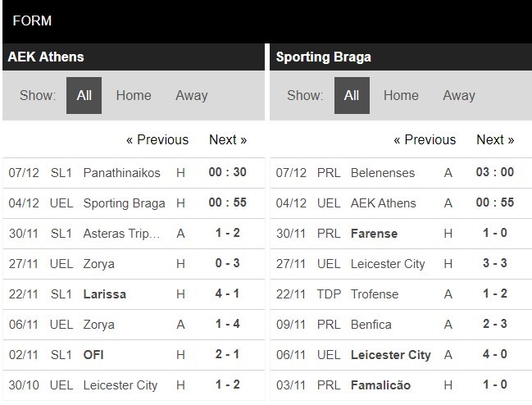Click Previous in the Sporting Braga panel
Screen dimensions: 532x405
[425, 139]
